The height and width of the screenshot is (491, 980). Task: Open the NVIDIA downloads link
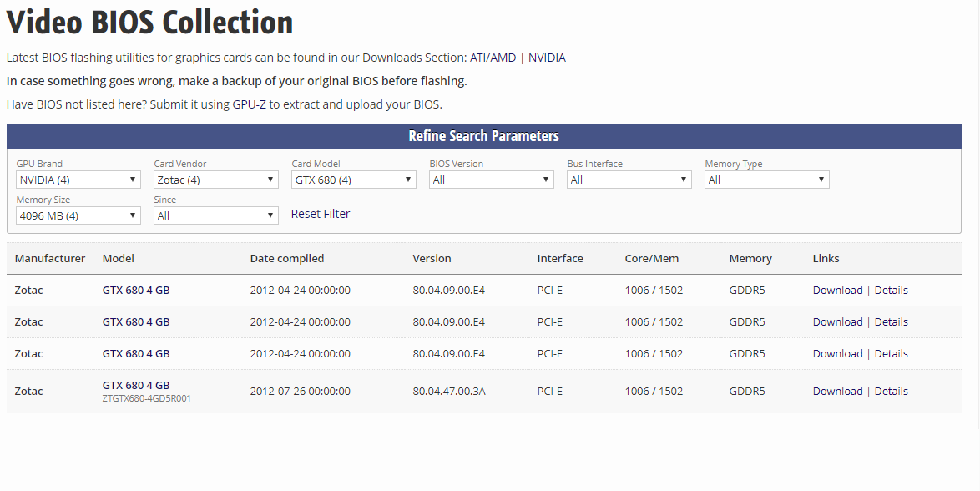547,58
